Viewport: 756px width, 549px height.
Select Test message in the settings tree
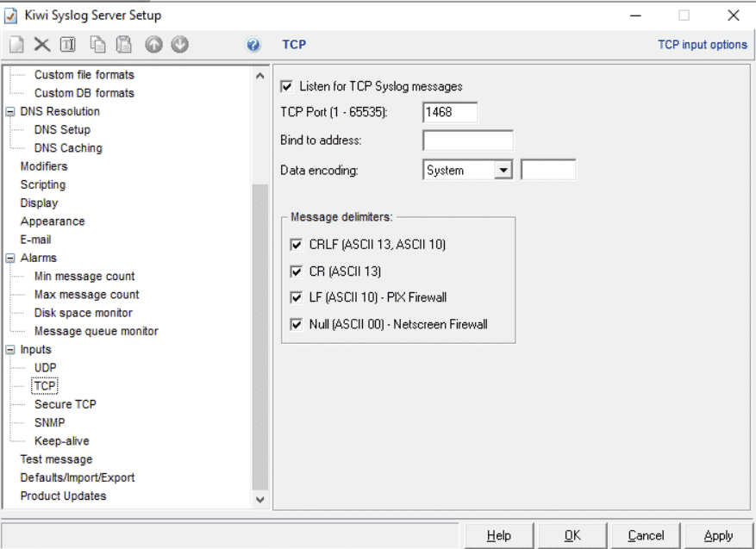tap(56, 459)
